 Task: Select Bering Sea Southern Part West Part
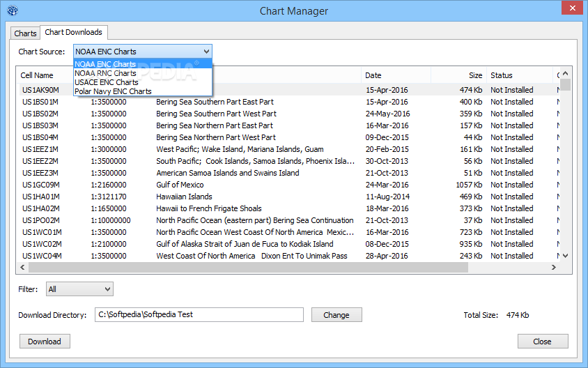point(217,114)
